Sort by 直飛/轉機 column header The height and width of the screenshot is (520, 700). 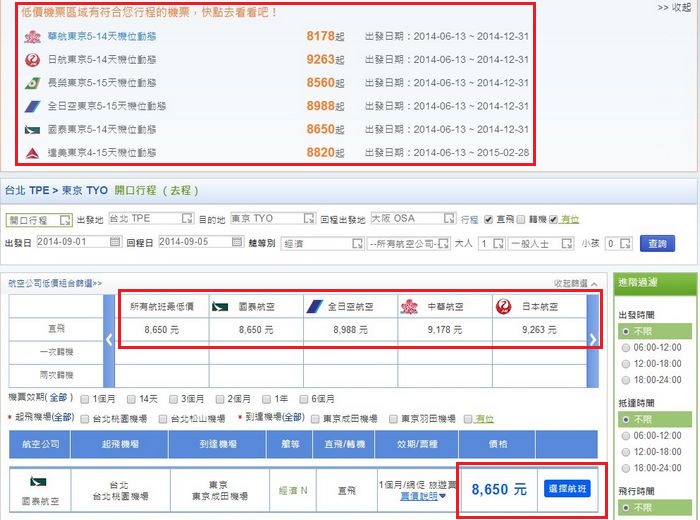(344, 444)
